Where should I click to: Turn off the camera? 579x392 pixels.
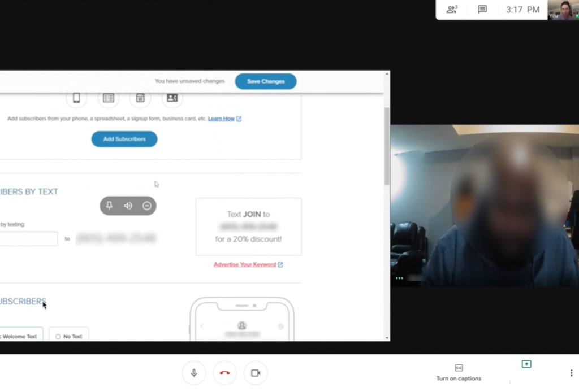coord(255,373)
